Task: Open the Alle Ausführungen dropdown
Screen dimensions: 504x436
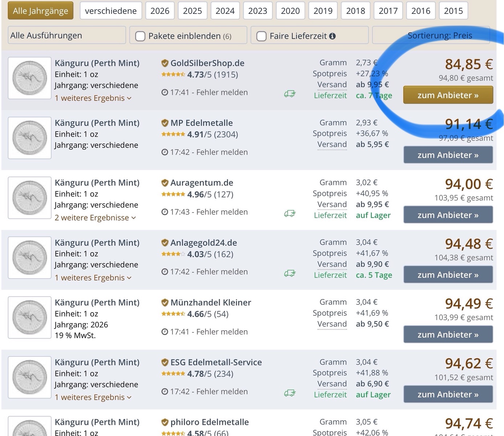Action: (x=67, y=36)
